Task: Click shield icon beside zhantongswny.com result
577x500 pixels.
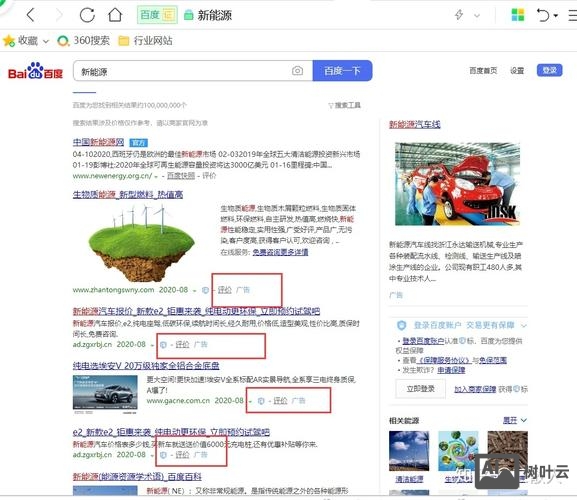Action: point(205,290)
